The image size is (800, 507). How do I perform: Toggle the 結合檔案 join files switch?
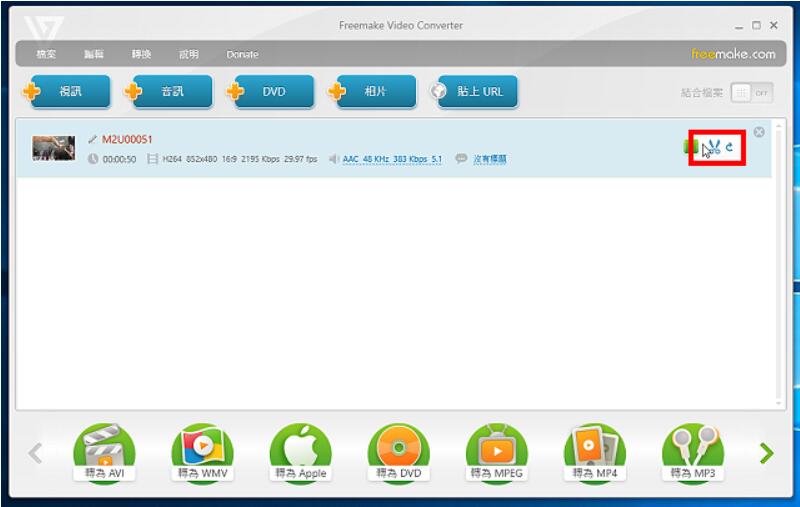(752, 93)
